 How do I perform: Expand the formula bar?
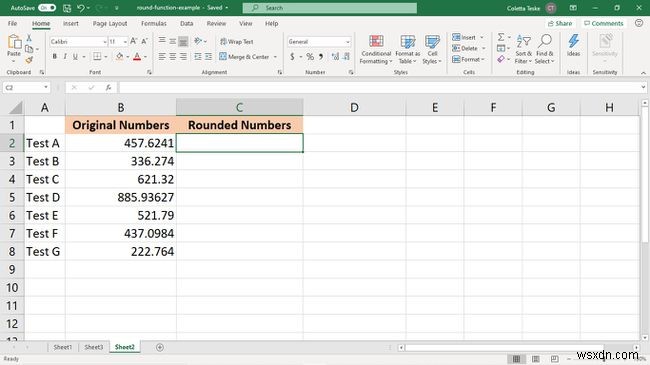(x=643, y=88)
